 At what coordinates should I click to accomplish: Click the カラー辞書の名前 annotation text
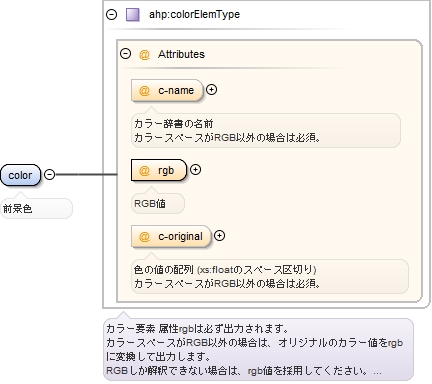coord(173,124)
